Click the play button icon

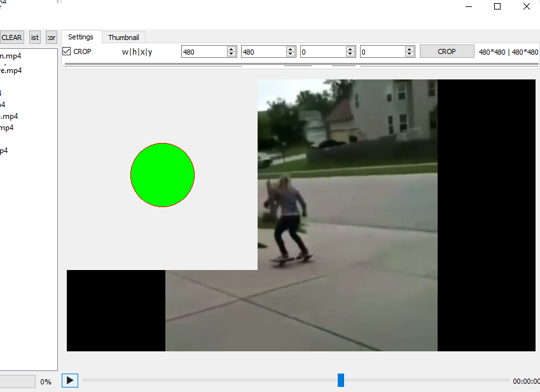point(70,381)
